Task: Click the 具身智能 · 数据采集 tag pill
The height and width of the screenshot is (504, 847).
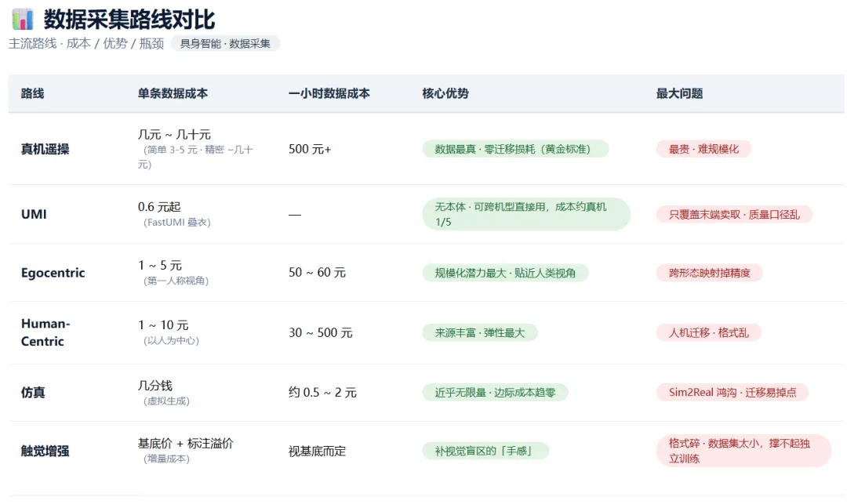Action: tap(225, 44)
